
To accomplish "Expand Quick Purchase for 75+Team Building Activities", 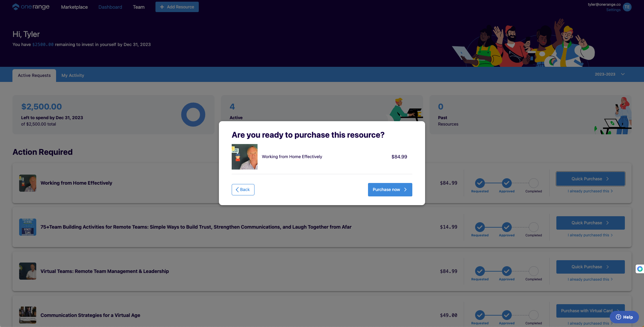I will (590, 223).
